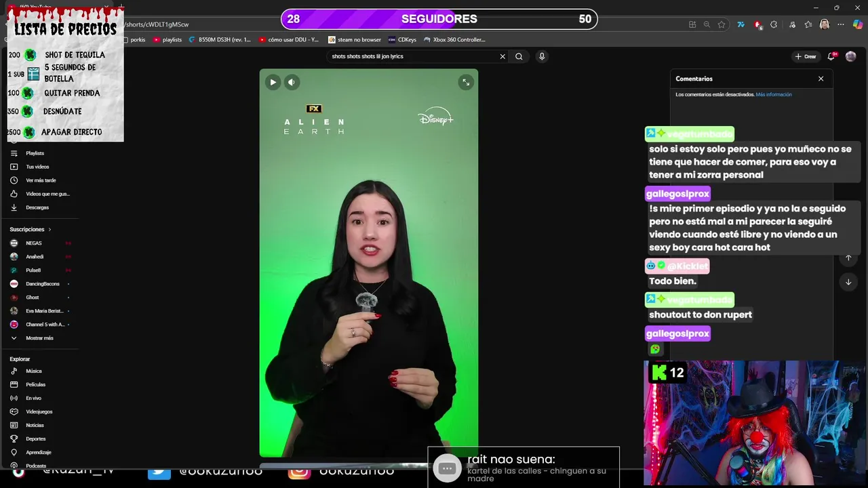Viewport: 868px width, 488px height.
Task: Go to the previous short with up arrow
Action: pos(848,258)
